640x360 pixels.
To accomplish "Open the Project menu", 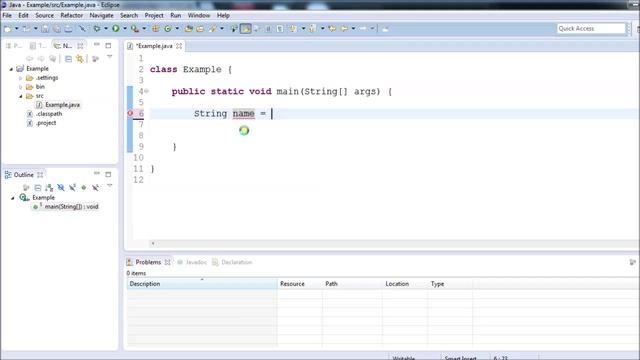I will (x=154, y=16).
